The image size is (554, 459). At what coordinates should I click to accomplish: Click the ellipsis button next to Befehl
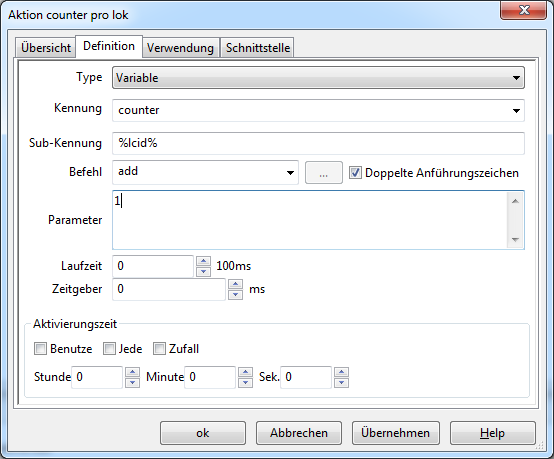click(x=324, y=173)
